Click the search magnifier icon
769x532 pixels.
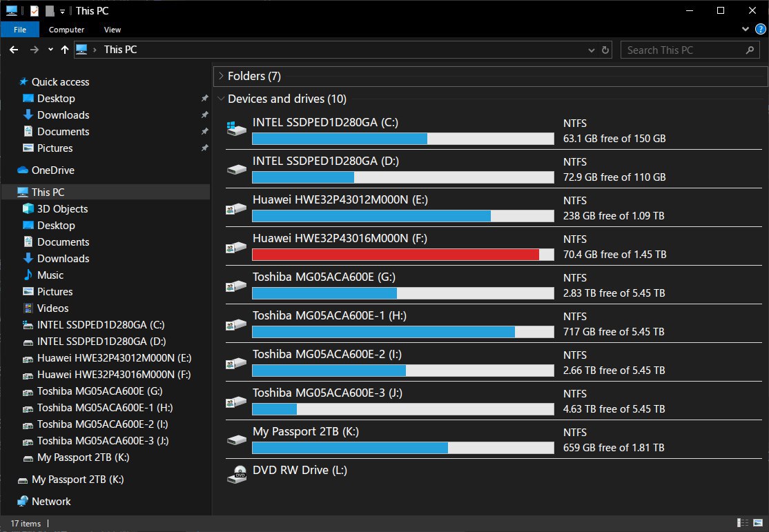[750, 50]
